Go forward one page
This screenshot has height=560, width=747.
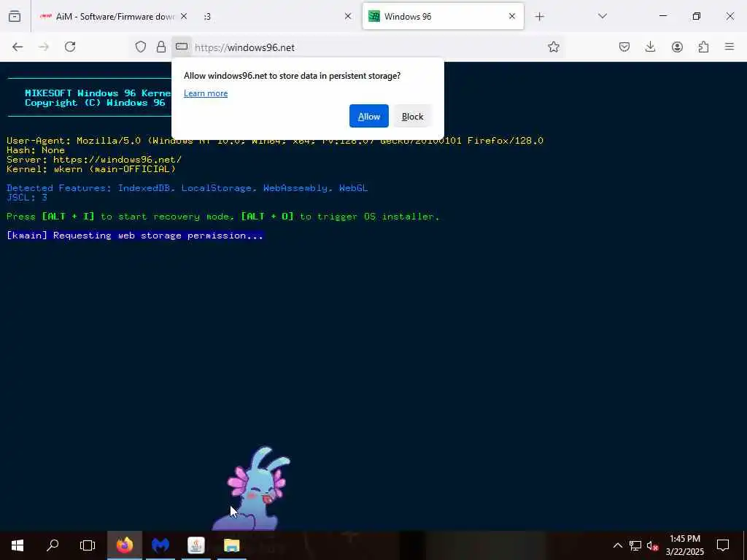coord(44,47)
